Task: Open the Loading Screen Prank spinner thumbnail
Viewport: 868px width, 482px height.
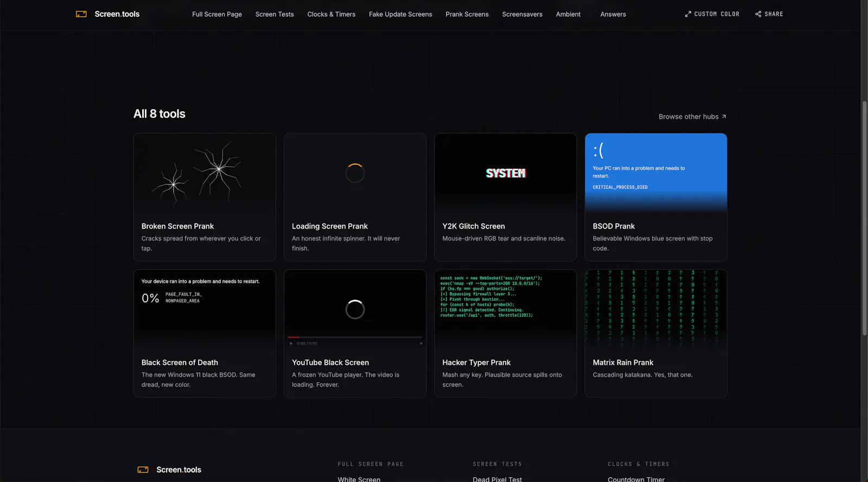Action: pos(355,173)
